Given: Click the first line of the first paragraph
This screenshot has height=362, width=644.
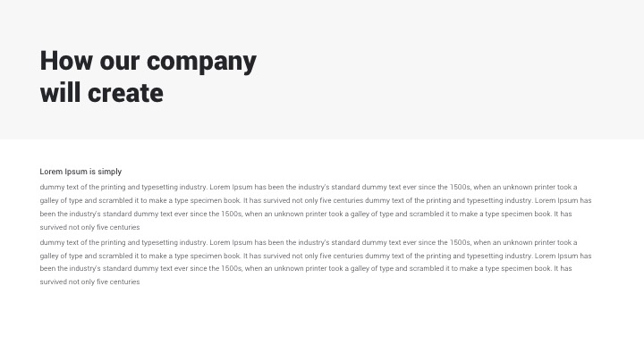Looking at the screenshot, I should point(309,187).
